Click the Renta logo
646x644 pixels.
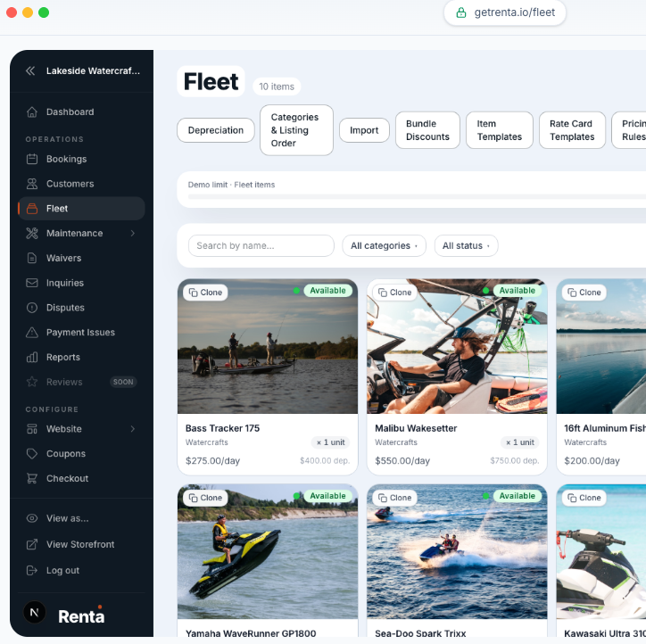pyautogui.click(x=81, y=615)
